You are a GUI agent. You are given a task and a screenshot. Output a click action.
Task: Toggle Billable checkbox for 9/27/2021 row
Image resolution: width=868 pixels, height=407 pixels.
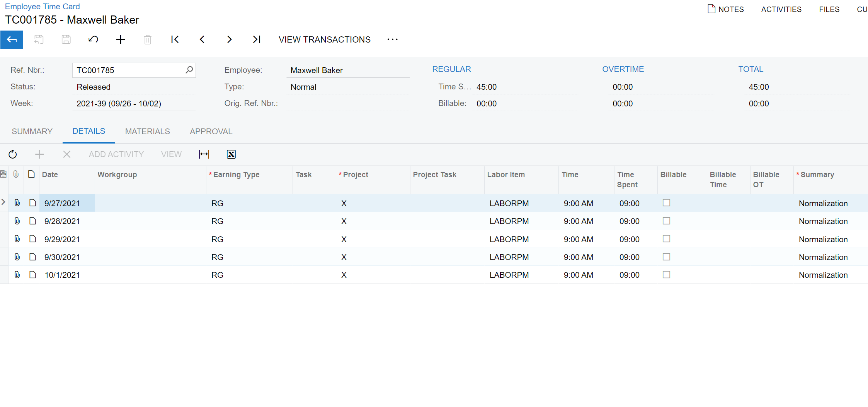coord(666,203)
